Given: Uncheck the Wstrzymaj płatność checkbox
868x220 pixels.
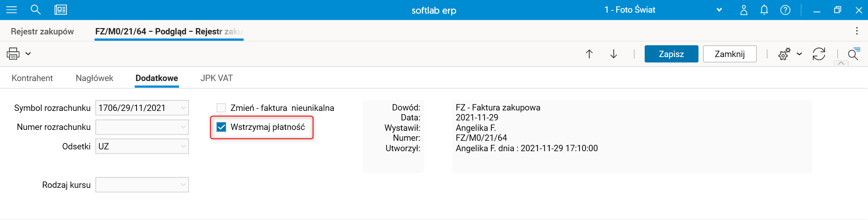Looking at the screenshot, I should pos(221,127).
